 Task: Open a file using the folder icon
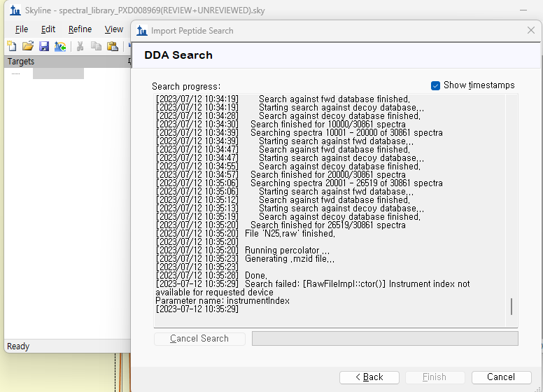point(28,46)
